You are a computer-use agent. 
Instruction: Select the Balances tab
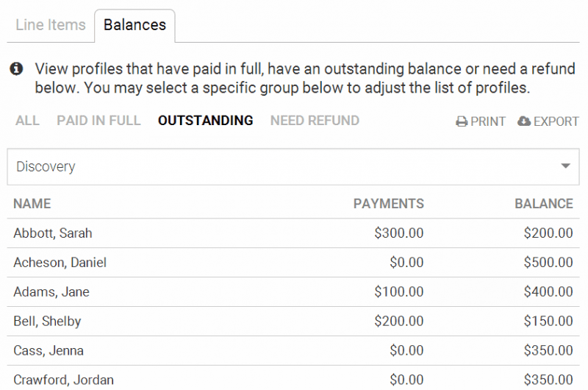pos(135,25)
